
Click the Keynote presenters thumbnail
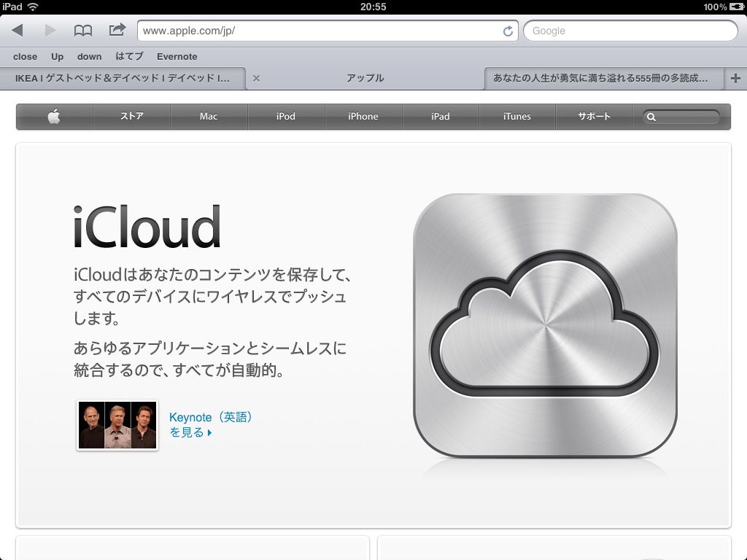(x=117, y=425)
